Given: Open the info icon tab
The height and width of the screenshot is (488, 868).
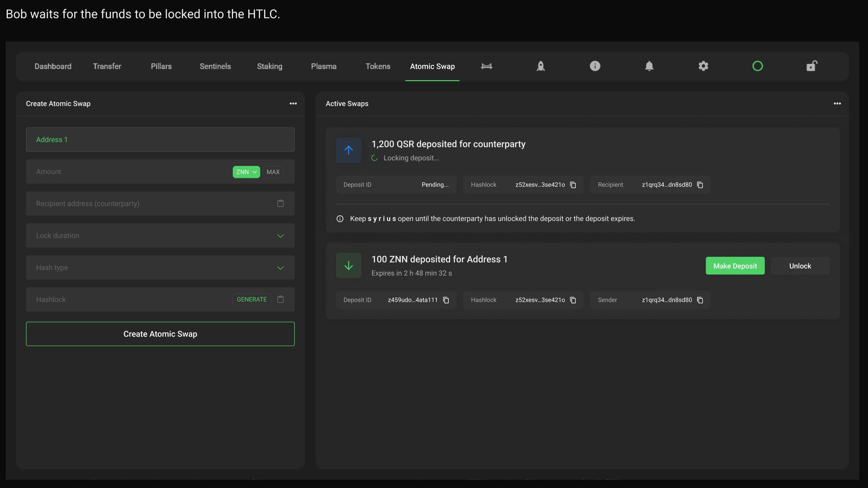Looking at the screenshot, I should [x=595, y=66].
